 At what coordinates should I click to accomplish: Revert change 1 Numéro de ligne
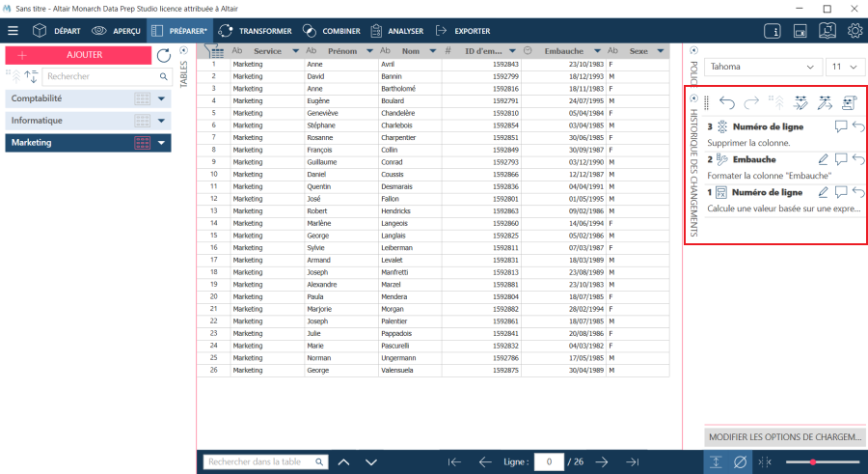pyautogui.click(x=858, y=192)
